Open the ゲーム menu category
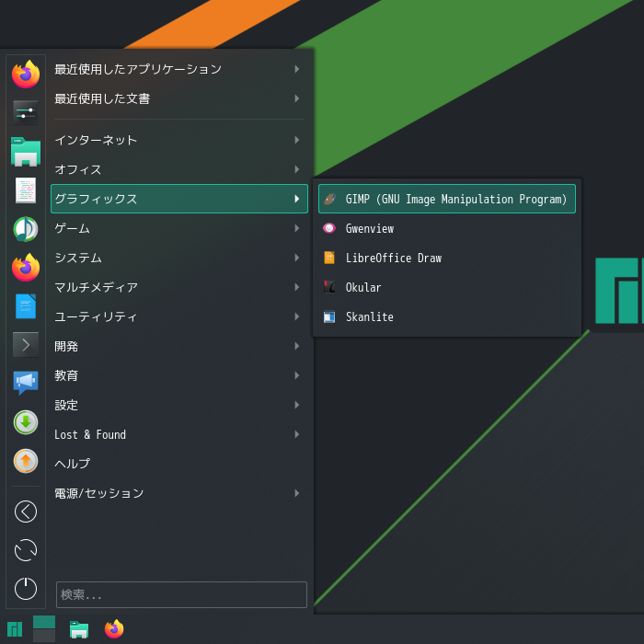 tap(179, 228)
